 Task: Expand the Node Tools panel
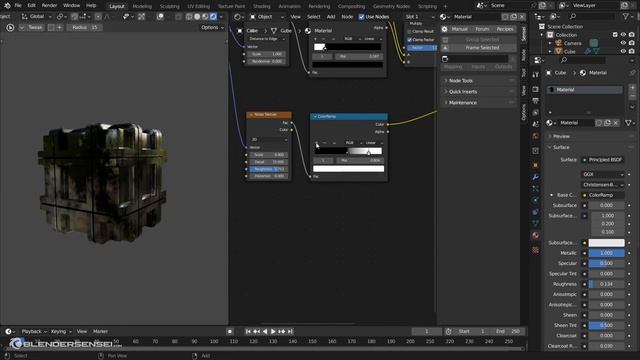click(478, 81)
